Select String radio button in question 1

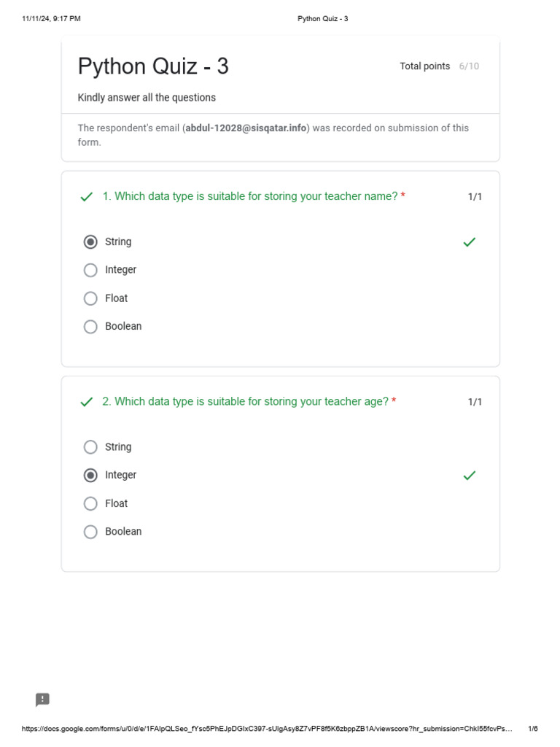90,242
